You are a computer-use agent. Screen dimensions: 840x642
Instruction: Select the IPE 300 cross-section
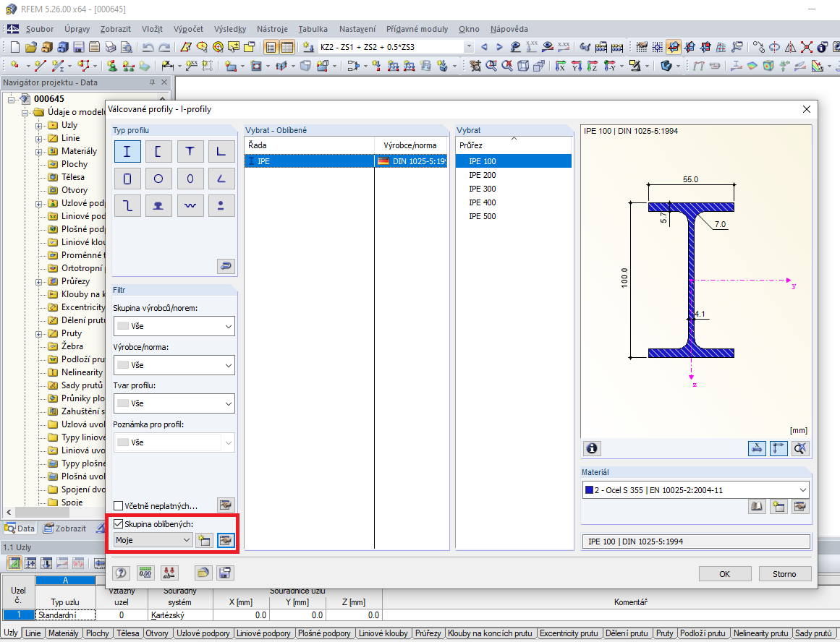(x=514, y=189)
